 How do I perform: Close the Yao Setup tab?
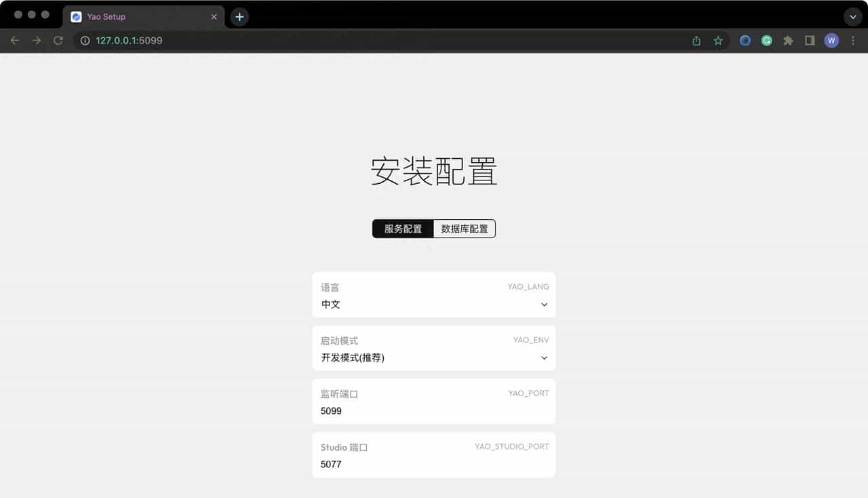pos(214,17)
